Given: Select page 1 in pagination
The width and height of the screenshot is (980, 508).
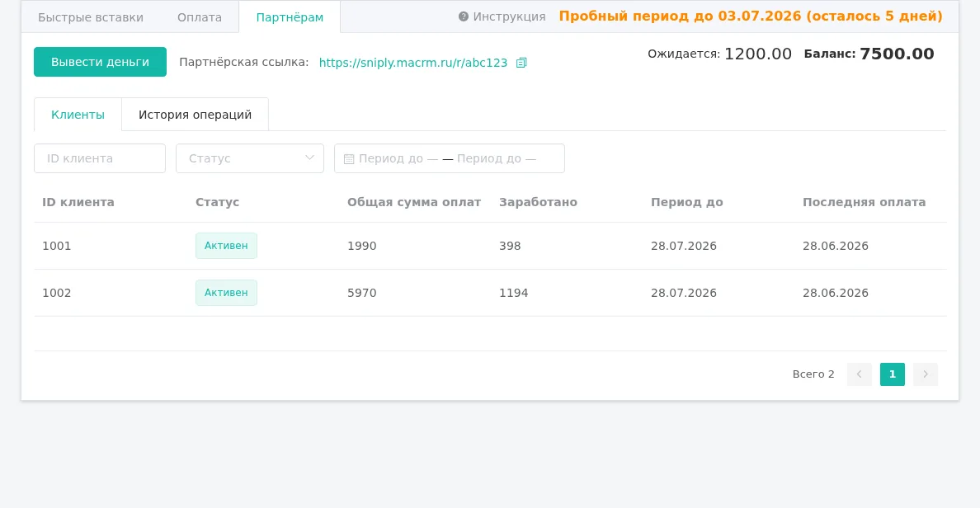Looking at the screenshot, I should click(x=893, y=374).
